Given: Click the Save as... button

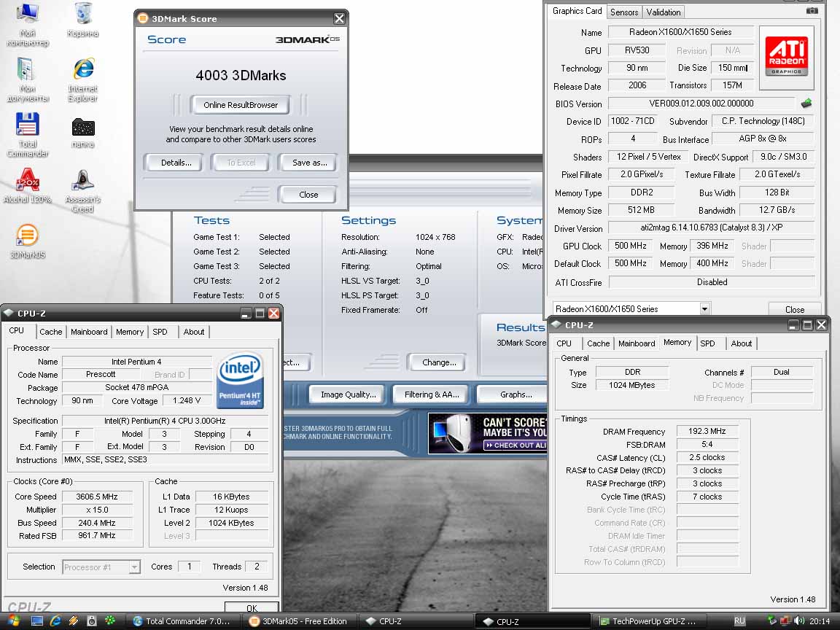Looking at the screenshot, I should [309, 163].
